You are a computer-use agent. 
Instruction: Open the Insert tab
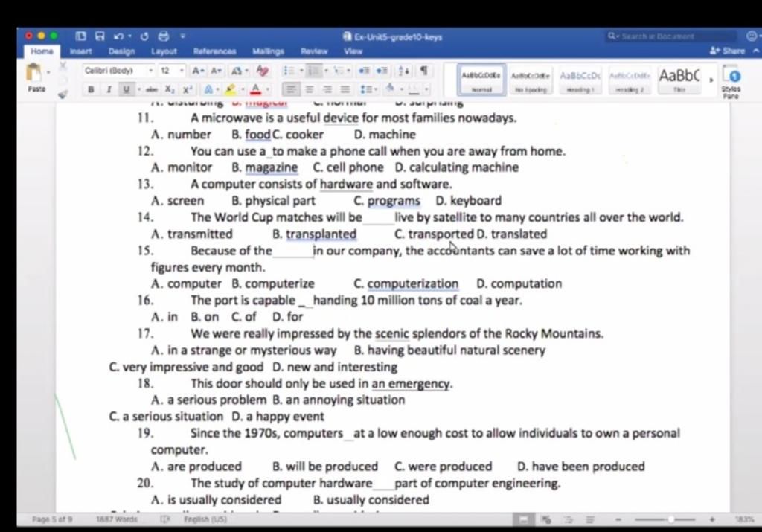pyautogui.click(x=80, y=51)
